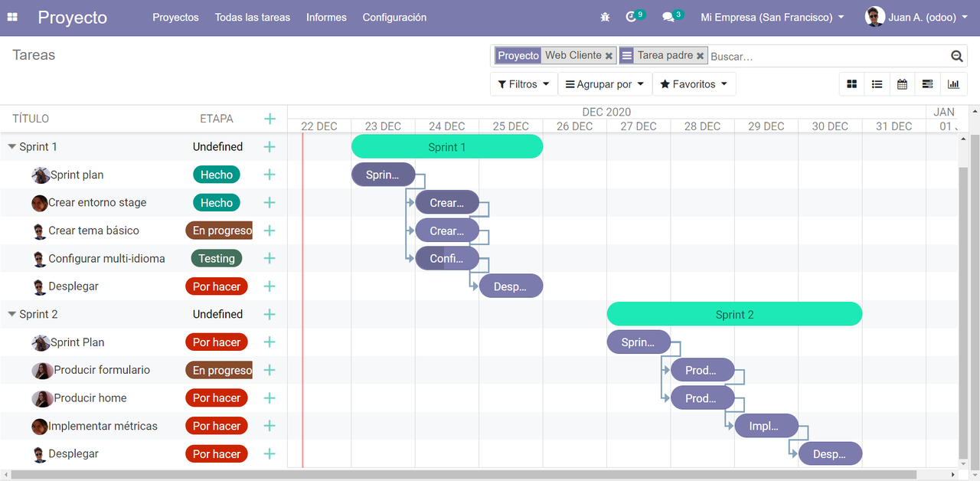
Task: Click the debug bug icon
Action: [606, 17]
